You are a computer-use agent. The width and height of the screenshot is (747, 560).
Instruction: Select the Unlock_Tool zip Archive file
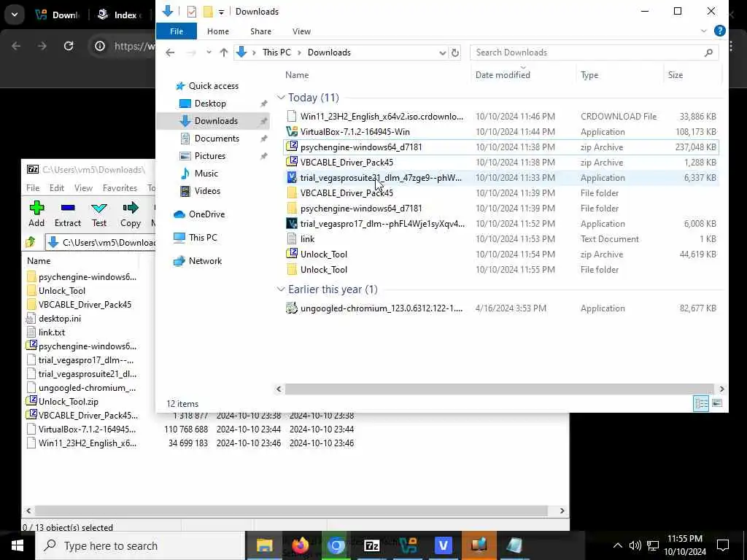pyautogui.click(x=500, y=254)
